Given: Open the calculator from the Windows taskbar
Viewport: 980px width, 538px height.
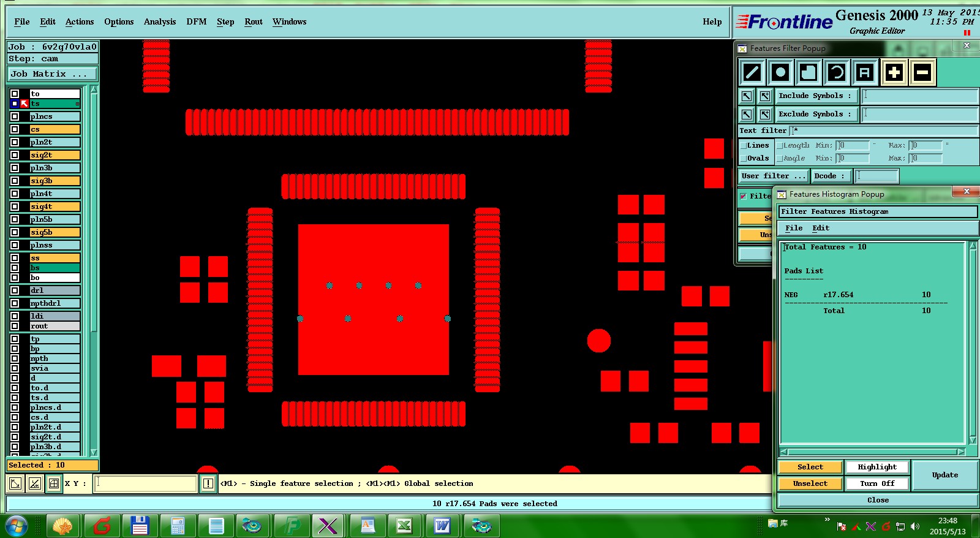Looking at the screenshot, I should point(178,526).
